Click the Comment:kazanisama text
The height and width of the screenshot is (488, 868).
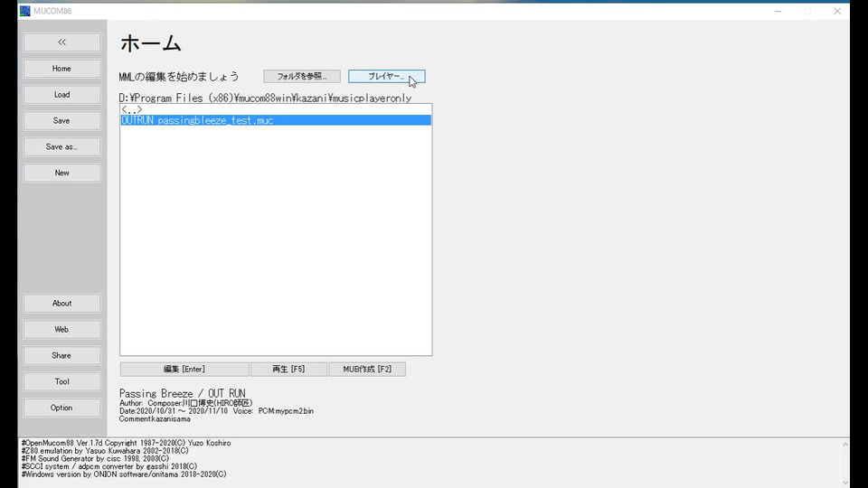155,418
